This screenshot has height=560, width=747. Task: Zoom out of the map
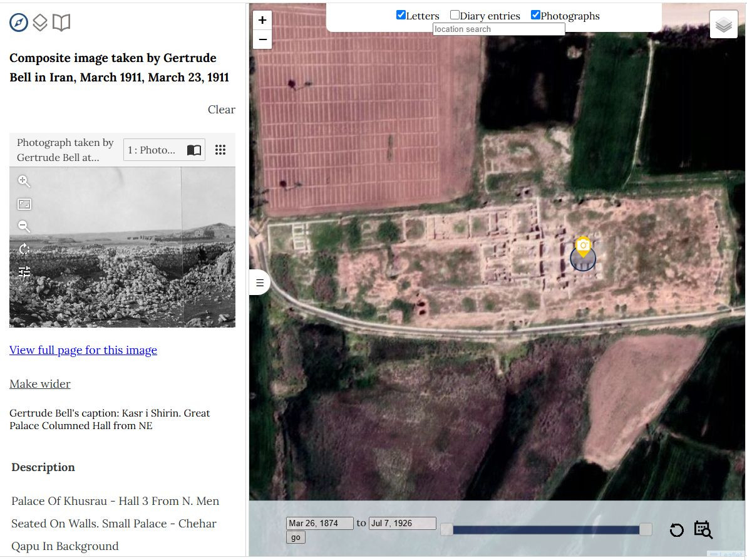point(262,39)
